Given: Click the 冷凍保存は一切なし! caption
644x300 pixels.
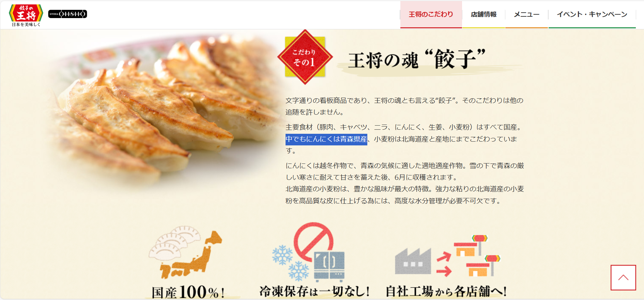Looking at the screenshot, I should tap(315, 291).
